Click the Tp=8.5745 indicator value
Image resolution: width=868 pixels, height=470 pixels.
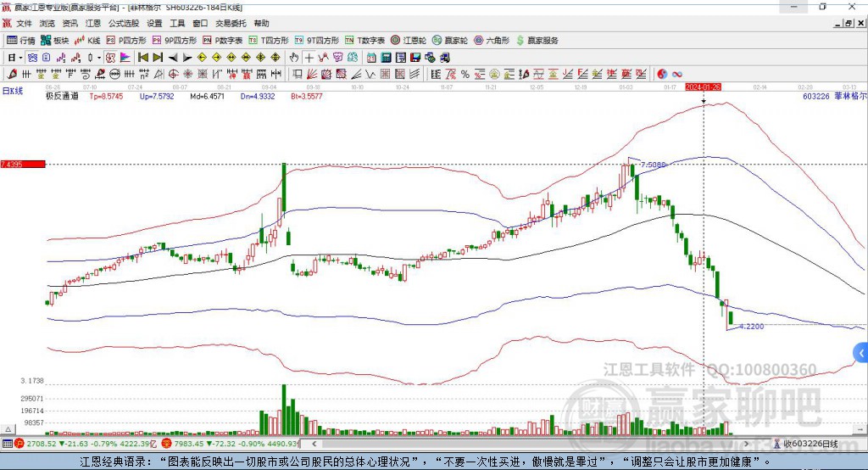[x=106, y=96]
